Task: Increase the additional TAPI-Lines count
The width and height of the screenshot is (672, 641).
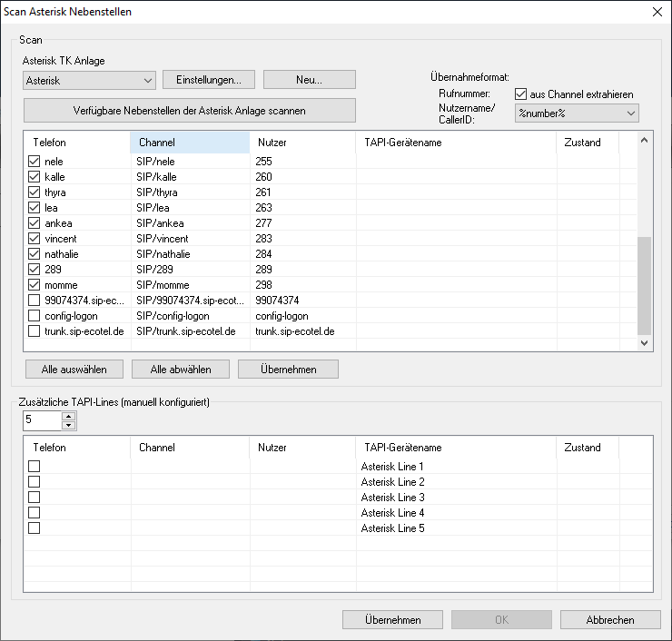Action: (68, 417)
